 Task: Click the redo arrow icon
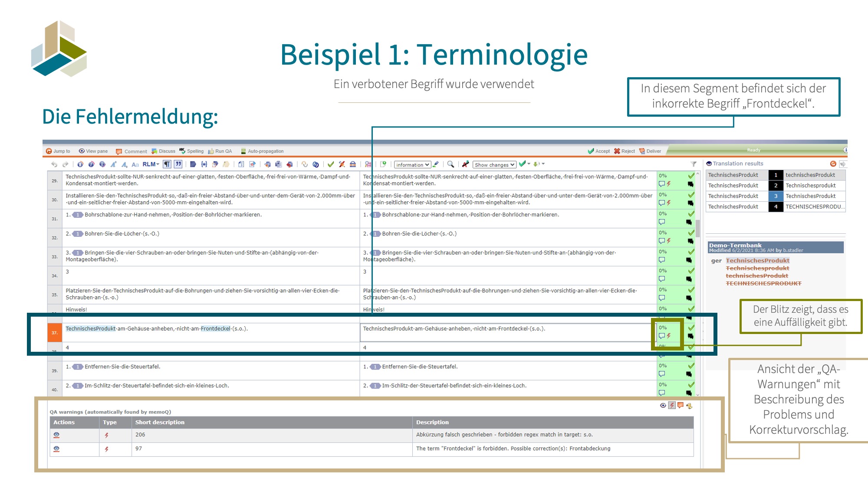66,164
